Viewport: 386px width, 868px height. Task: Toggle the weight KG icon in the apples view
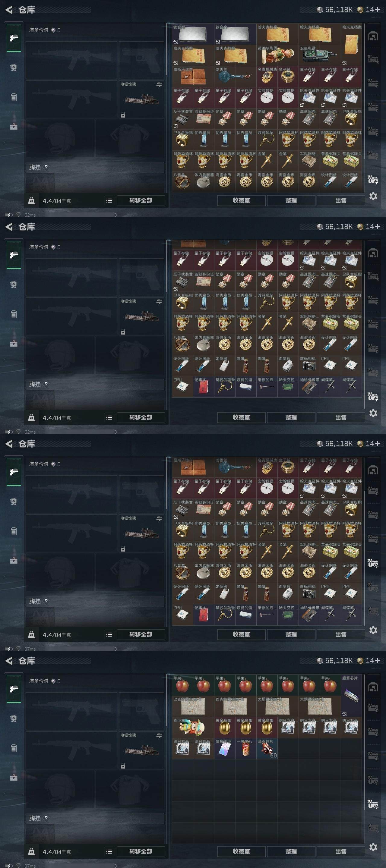click(x=31, y=851)
